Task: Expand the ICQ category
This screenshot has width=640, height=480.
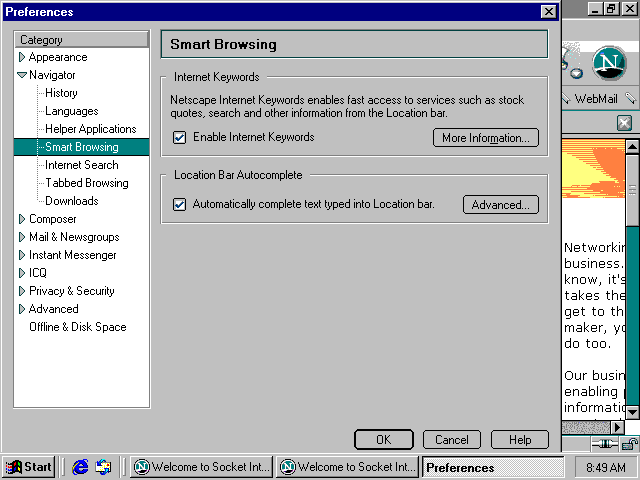Action: click(22, 273)
